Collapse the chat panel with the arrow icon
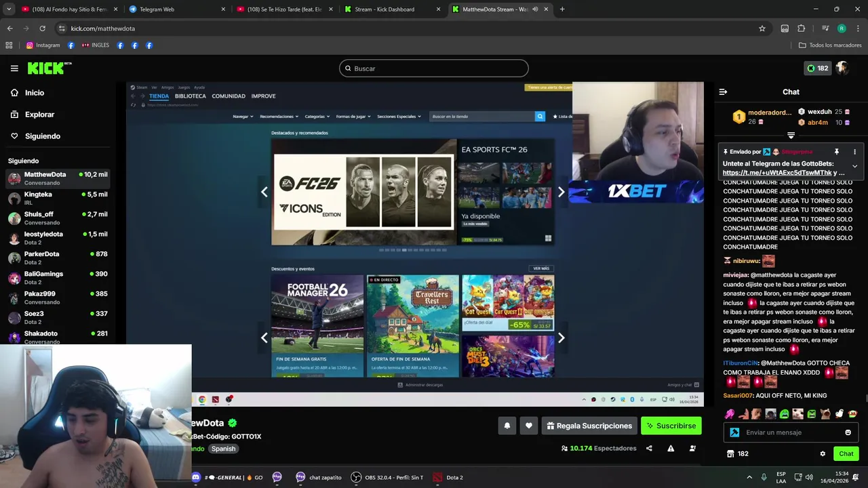868x488 pixels. 723,91
